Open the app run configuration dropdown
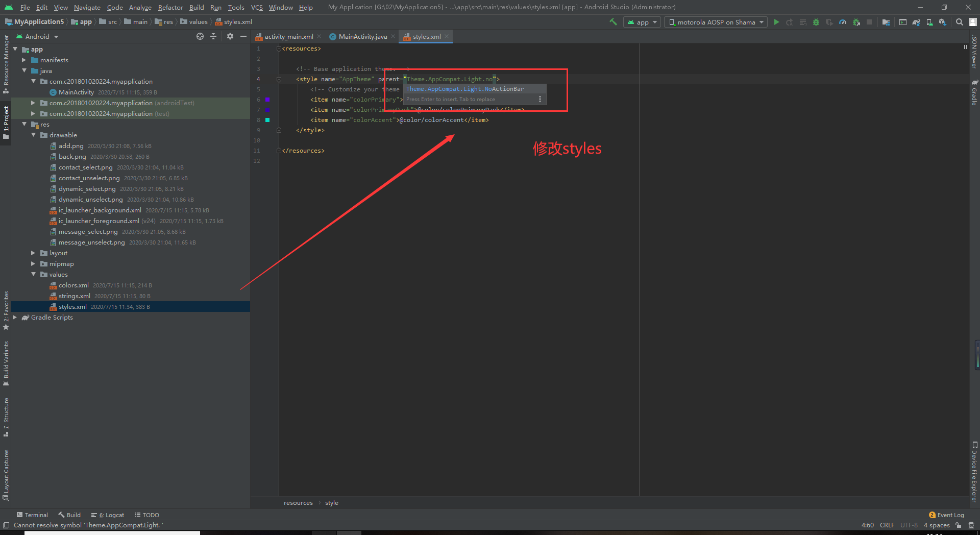The height and width of the screenshot is (535, 980). point(642,22)
